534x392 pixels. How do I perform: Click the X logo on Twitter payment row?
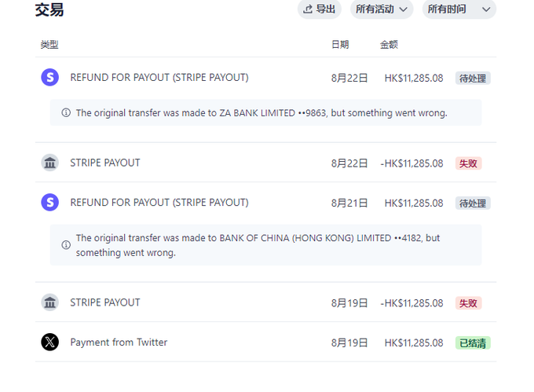(50, 342)
